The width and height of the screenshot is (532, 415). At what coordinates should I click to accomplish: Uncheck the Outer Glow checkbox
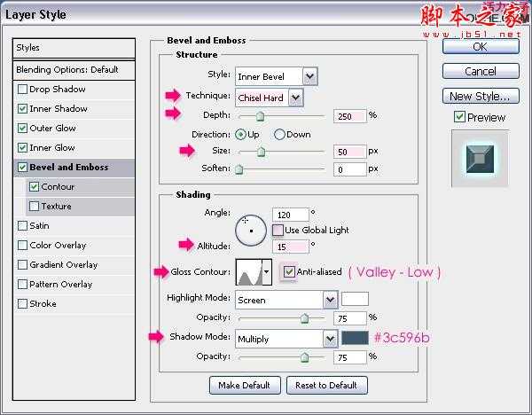pyautogui.click(x=22, y=129)
